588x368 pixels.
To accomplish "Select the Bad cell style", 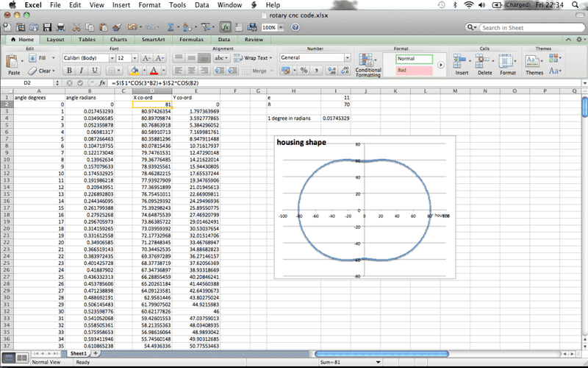I will point(415,70).
